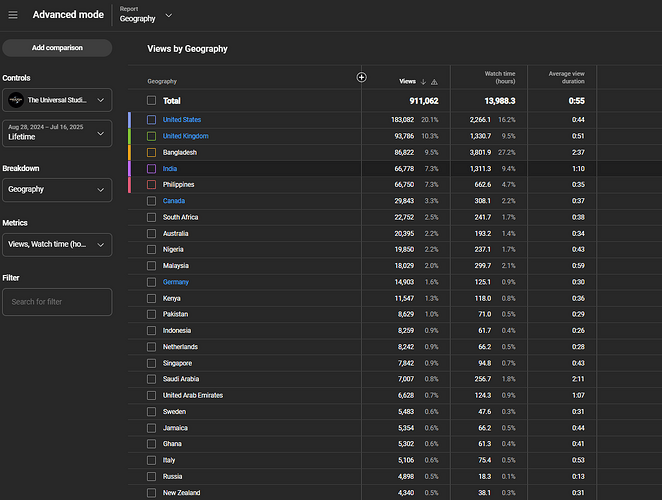Select the Netherlands row name

180,347
